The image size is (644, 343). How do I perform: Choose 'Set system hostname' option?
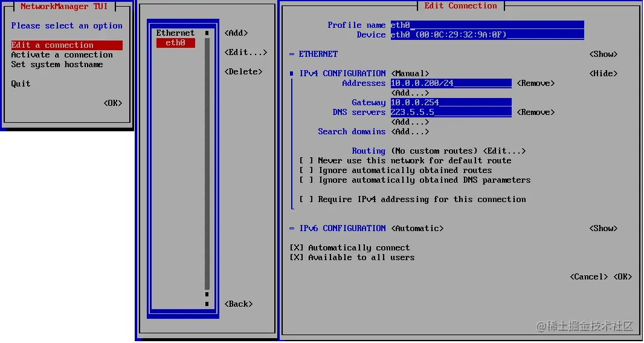point(57,65)
